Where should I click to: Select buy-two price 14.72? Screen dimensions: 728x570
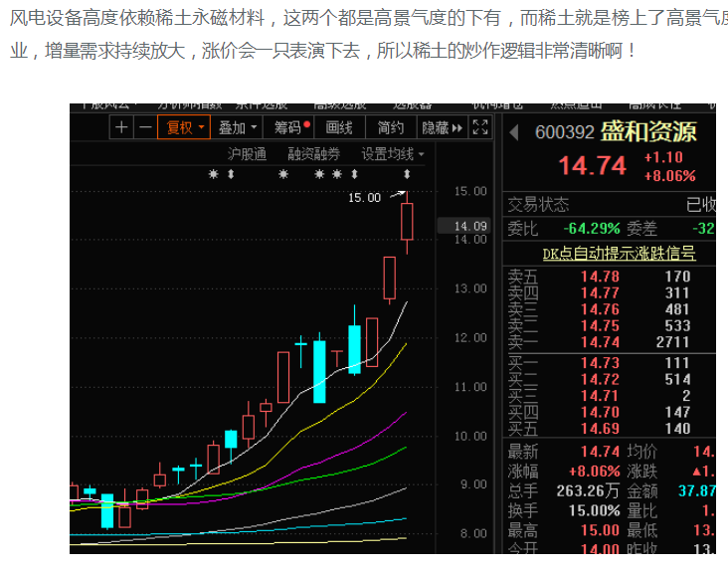click(600, 380)
